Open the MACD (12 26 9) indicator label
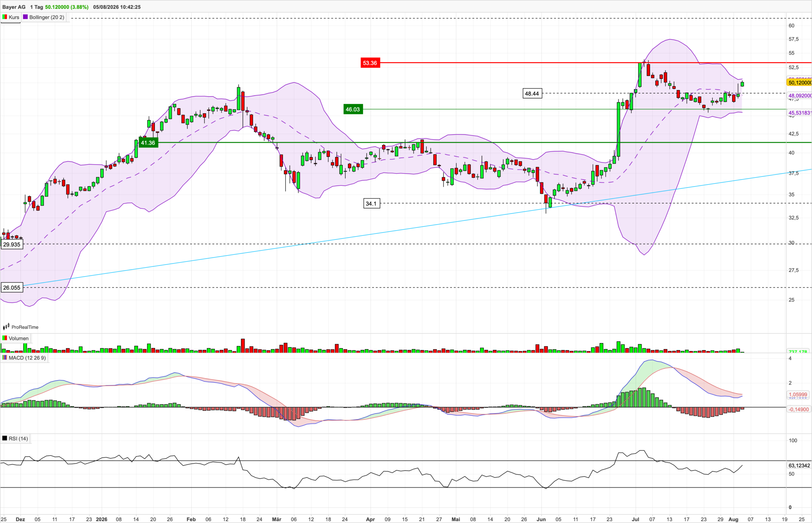Viewport: 812px width, 523px height. point(27,358)
